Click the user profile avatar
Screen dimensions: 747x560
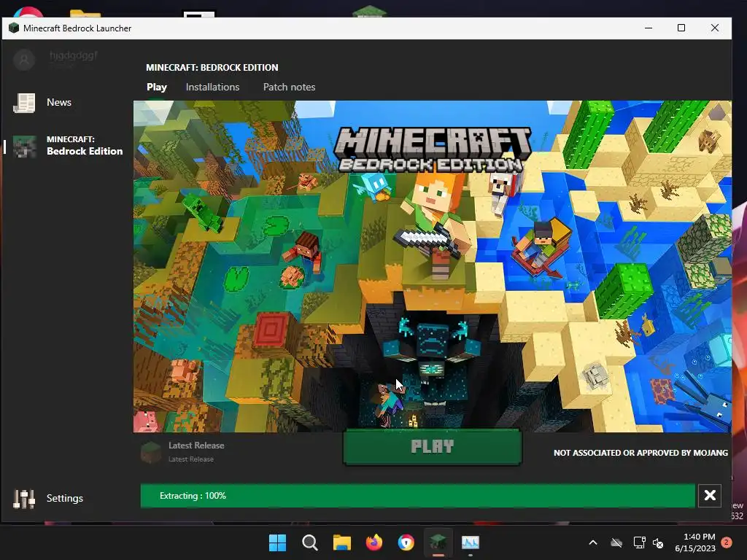point(24,60)
